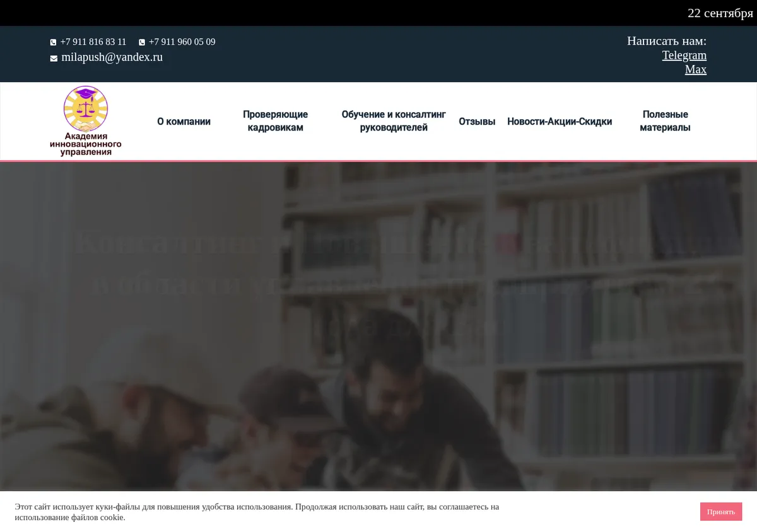Open Новости-Акции-Скидки section

pos(560,122)
